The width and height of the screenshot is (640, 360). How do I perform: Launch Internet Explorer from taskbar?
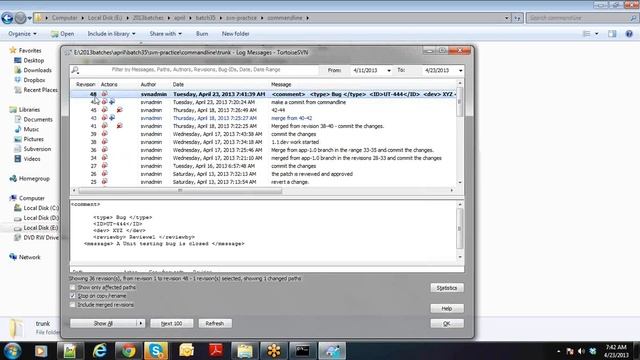100,351
